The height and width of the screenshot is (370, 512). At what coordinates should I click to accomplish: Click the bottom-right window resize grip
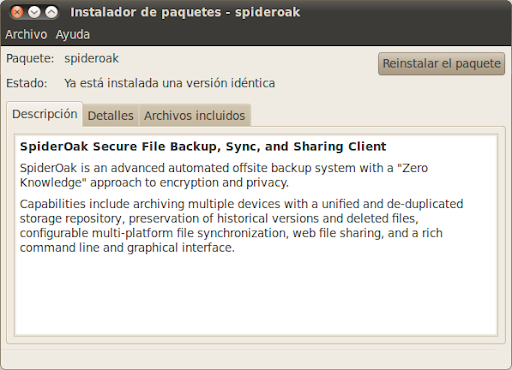tap(506, 364)
